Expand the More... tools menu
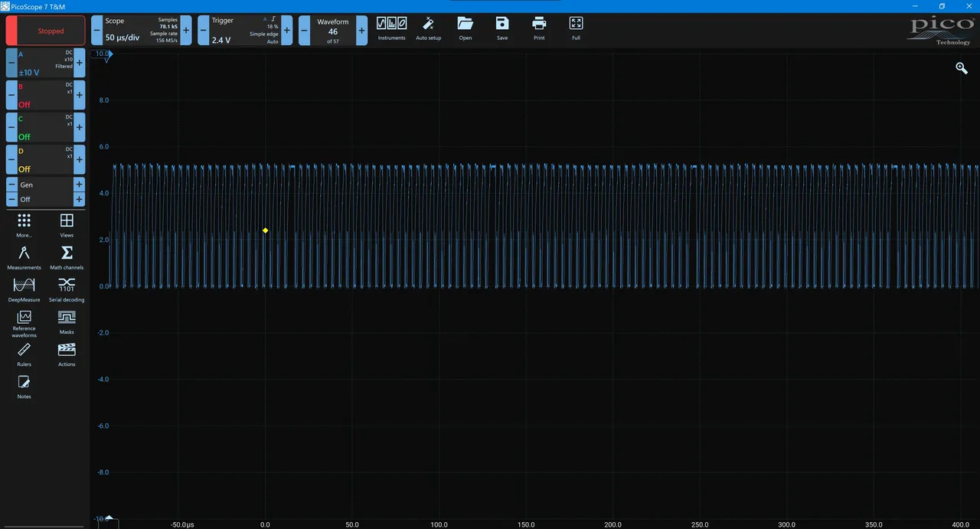This screenshot has height=529, width=980. click(24, 224)
